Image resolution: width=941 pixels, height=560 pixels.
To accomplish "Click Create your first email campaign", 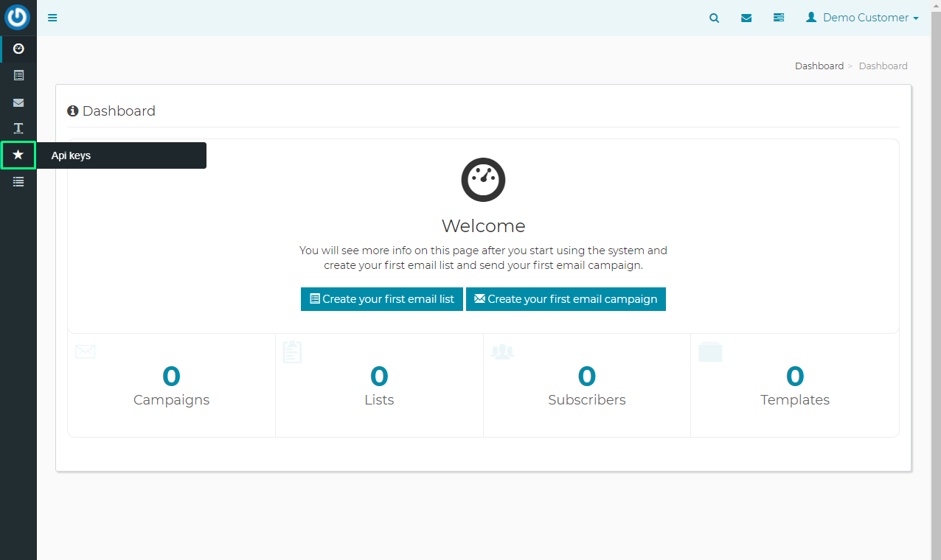I will point(566,299).
